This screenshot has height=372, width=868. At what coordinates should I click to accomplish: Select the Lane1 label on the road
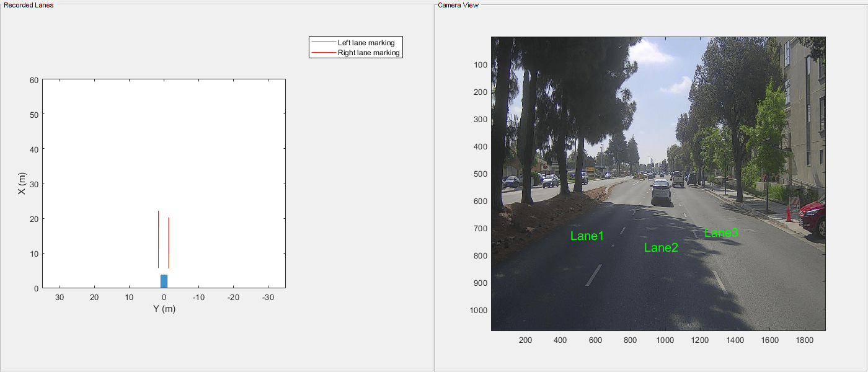pyautogui.click(x=587, y=235)
